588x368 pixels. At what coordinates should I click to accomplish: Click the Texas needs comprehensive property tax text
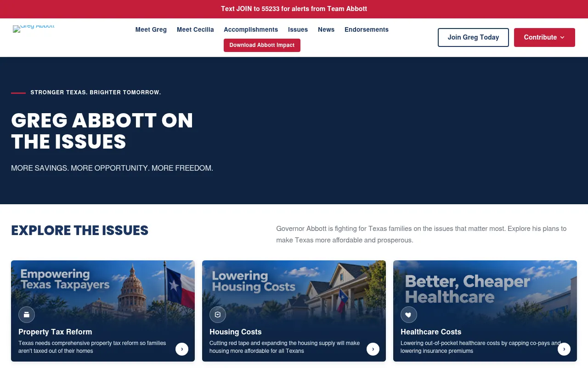(x=92, y=347)
